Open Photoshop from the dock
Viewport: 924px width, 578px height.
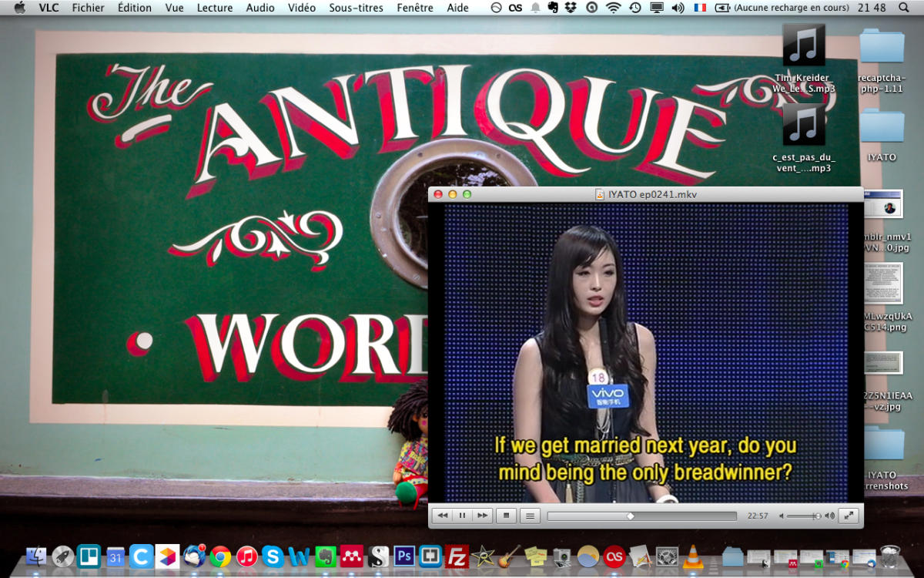[x=404, y=556]
